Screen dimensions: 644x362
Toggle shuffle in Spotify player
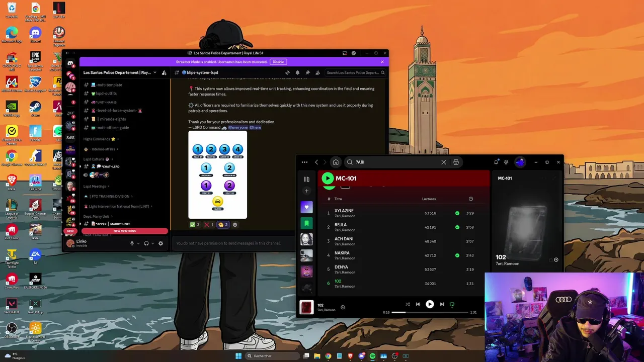click(x=408, y=304)
